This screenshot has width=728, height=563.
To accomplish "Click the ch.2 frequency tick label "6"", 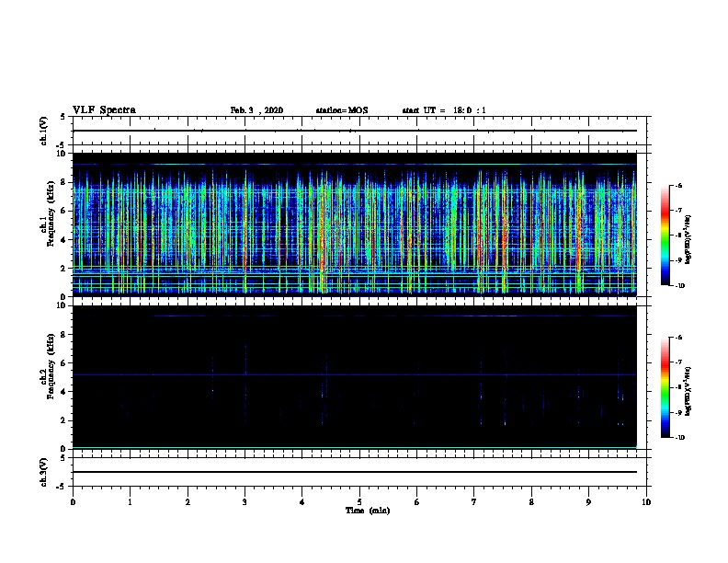I will coord(64,363).
